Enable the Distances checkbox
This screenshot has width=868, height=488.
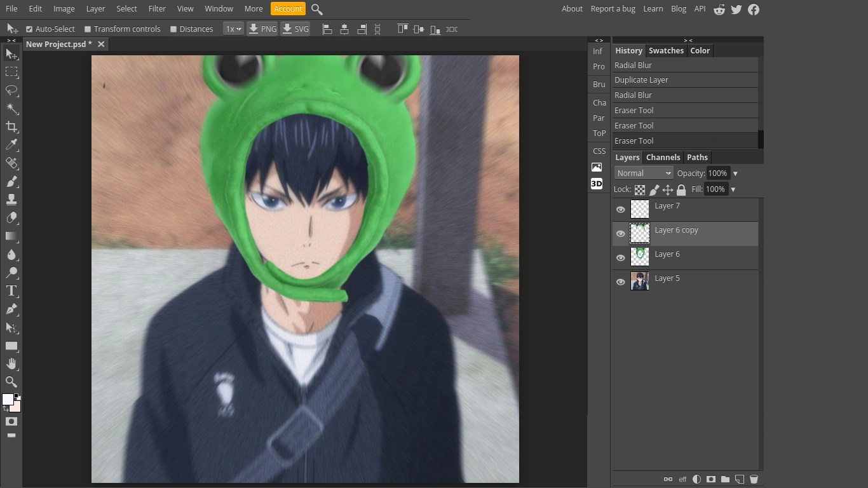(173, 29)
